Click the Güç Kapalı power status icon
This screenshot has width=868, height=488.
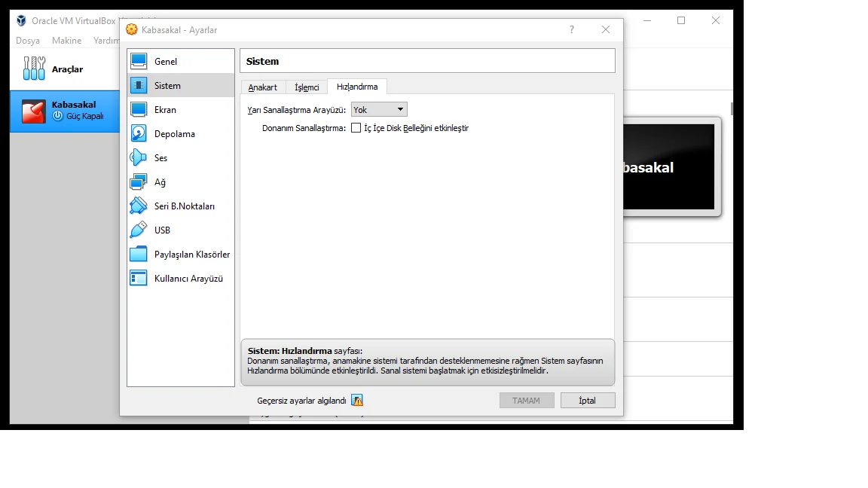click(x=57, y=116)
